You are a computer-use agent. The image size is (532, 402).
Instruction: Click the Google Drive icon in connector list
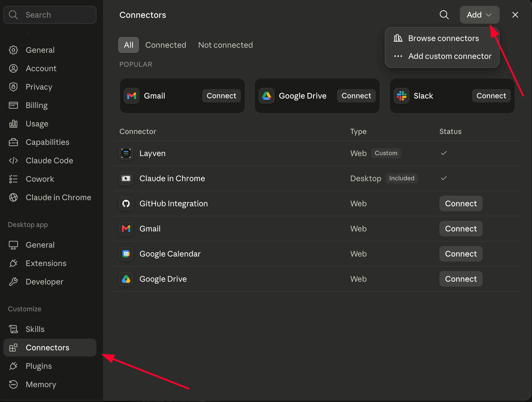click(126, 279)
